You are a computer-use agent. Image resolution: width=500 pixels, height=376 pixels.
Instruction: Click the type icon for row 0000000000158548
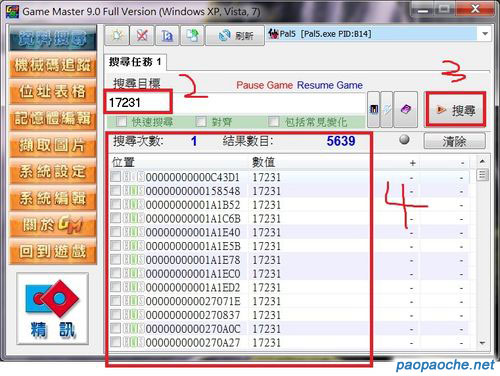133,191
